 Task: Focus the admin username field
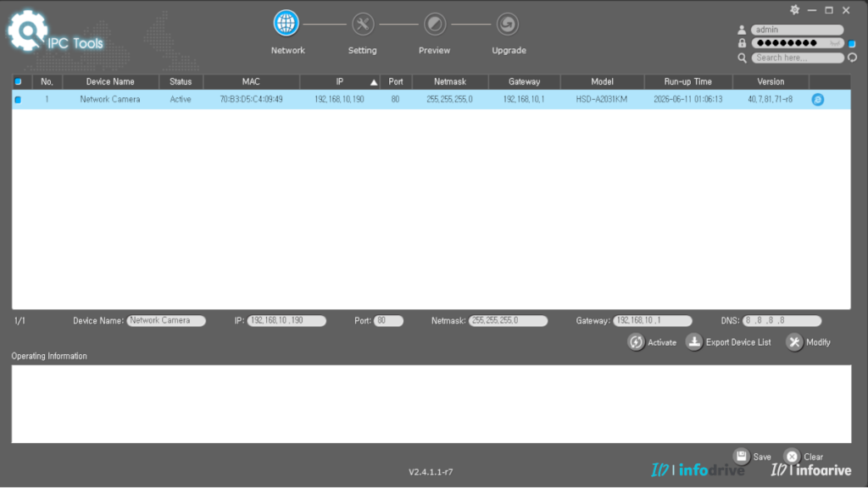pos(797,30)
